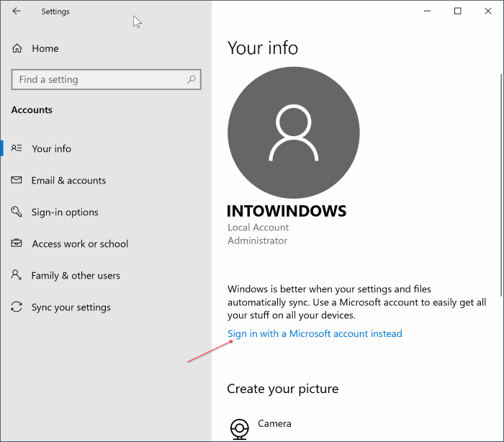
Task: Click the Camera webcam icon
Action: [x=240, y=429]
